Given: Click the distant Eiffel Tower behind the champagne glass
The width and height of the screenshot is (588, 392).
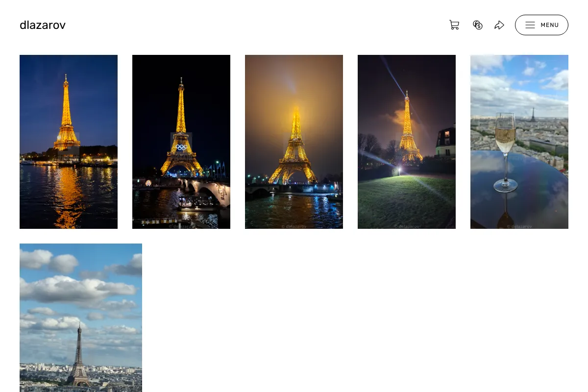Looking at the screenshot, I should point(533,114).
